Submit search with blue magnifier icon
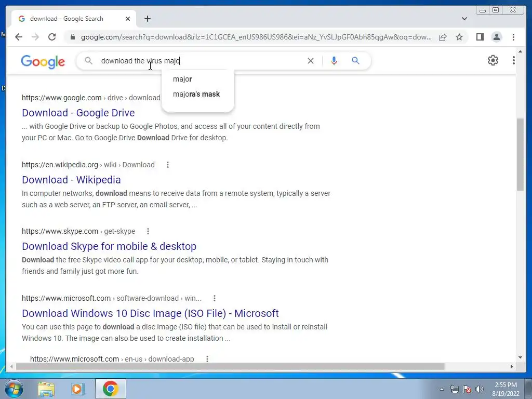Screen dimensions: 532x399 tap(355, 61)
